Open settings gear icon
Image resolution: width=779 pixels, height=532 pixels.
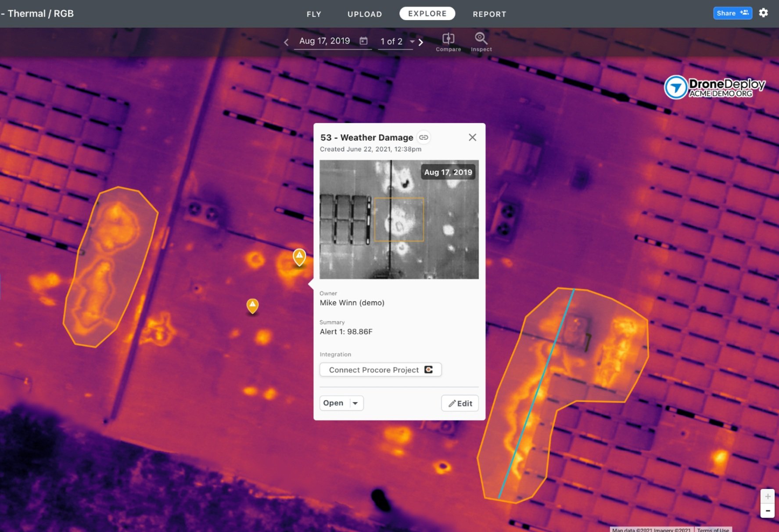(x=764, y=13)
